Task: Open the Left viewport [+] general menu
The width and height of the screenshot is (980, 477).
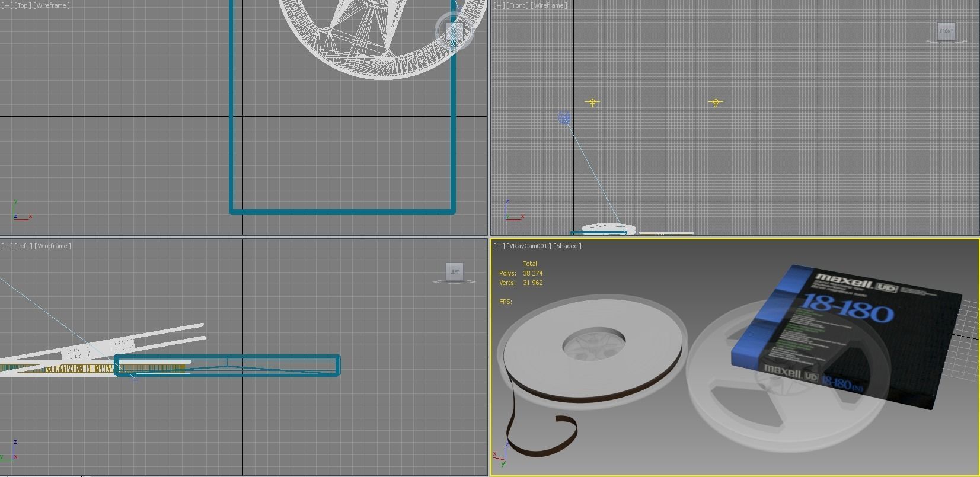Action: (x=7, y=246)
